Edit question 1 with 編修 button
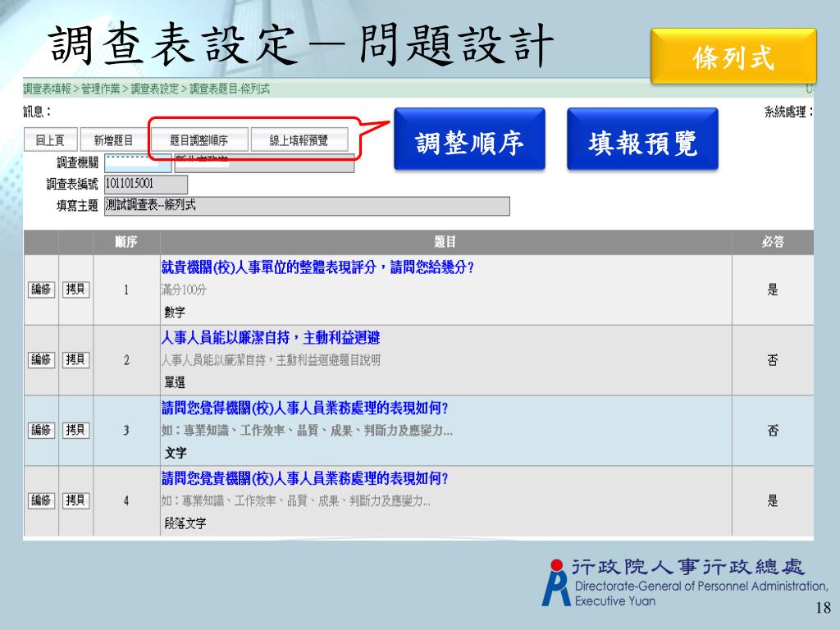This screenshot has width=840, height=630. tap(41, 290)
